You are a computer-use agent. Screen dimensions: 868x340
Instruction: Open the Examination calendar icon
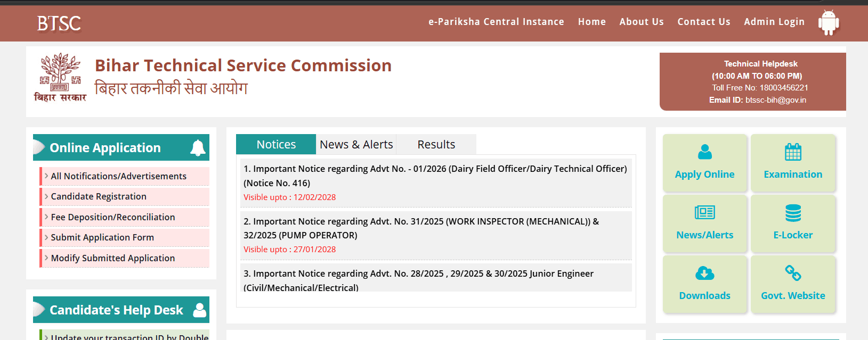click(x=793, y=152)
